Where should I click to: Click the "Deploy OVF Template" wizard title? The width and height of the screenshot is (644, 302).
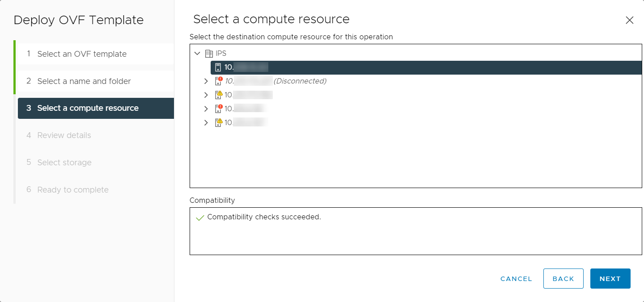pyautogui.click(x=79, y=20)
